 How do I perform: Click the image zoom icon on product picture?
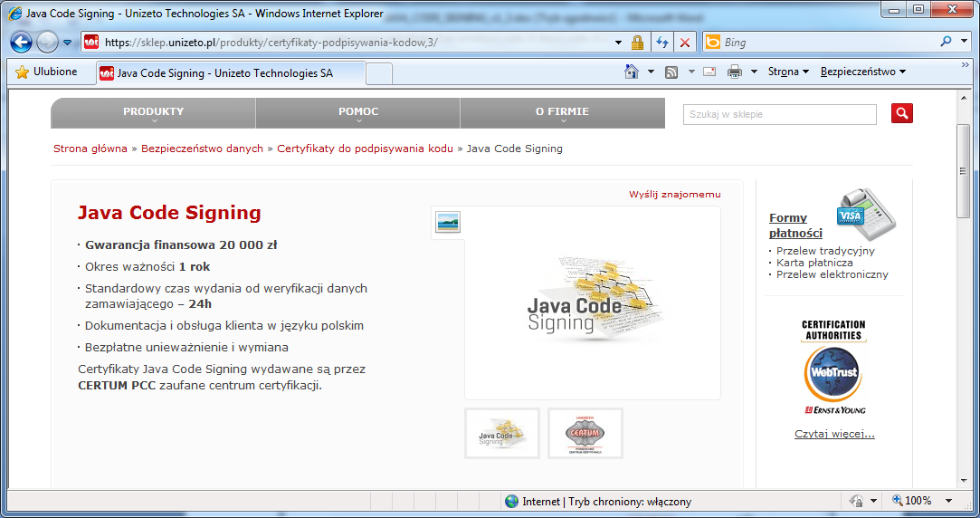click(x=448, y=222)
